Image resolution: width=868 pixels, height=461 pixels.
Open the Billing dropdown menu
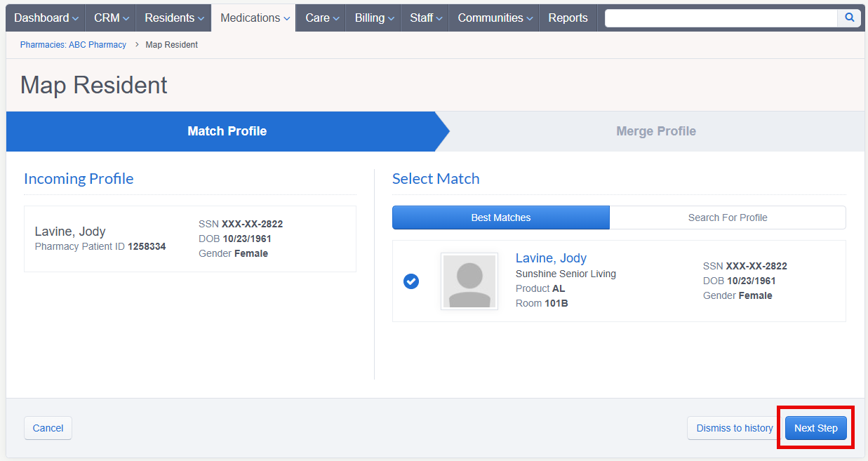[x=374, y=18]
